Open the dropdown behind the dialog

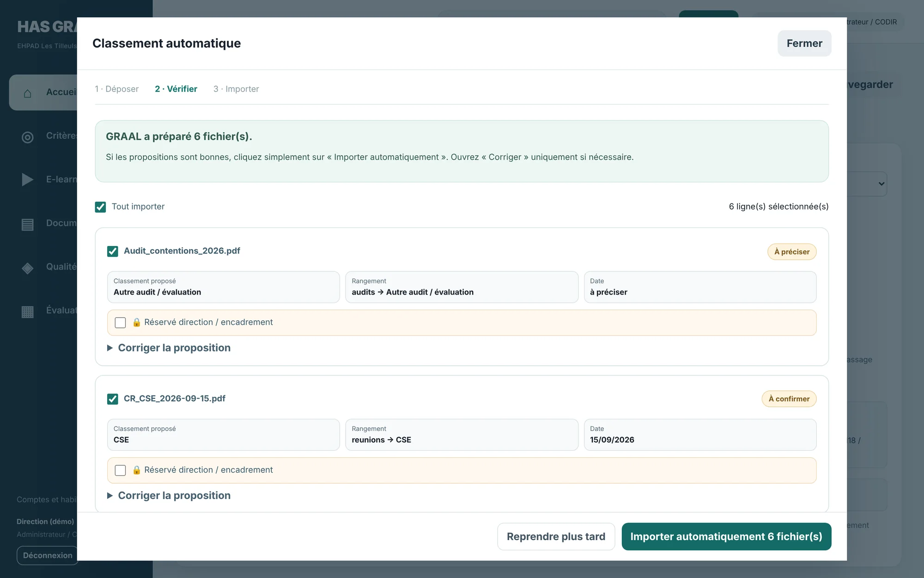[x=867, y=184]
